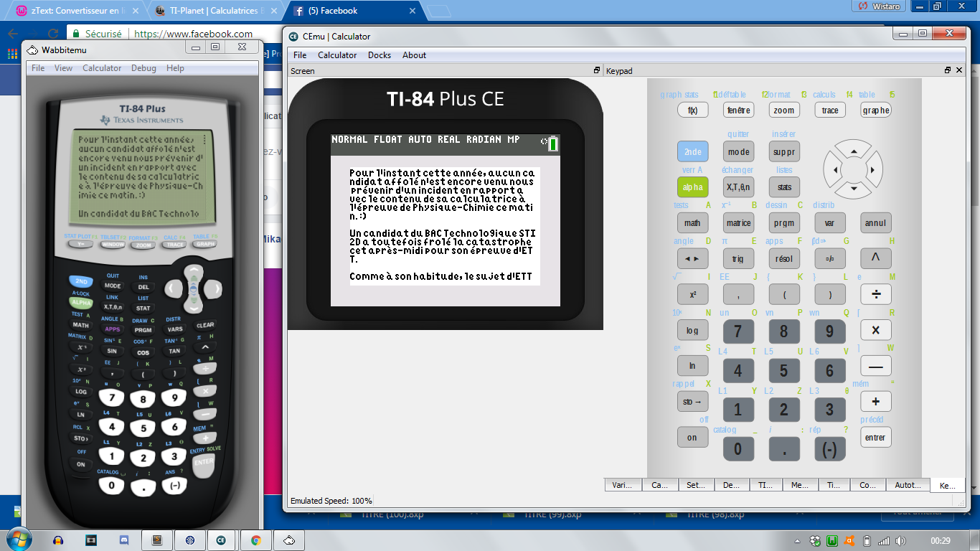Open the Calculator menu in CEmu
The width and height of the screenshot is (980, 551).
pos(337,55)
